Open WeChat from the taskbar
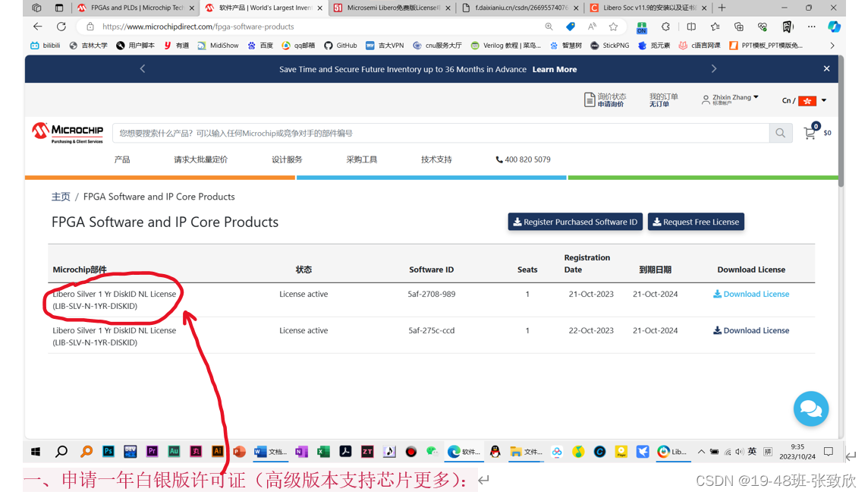Viewport: 868px width, 495px height. [432, 451]
